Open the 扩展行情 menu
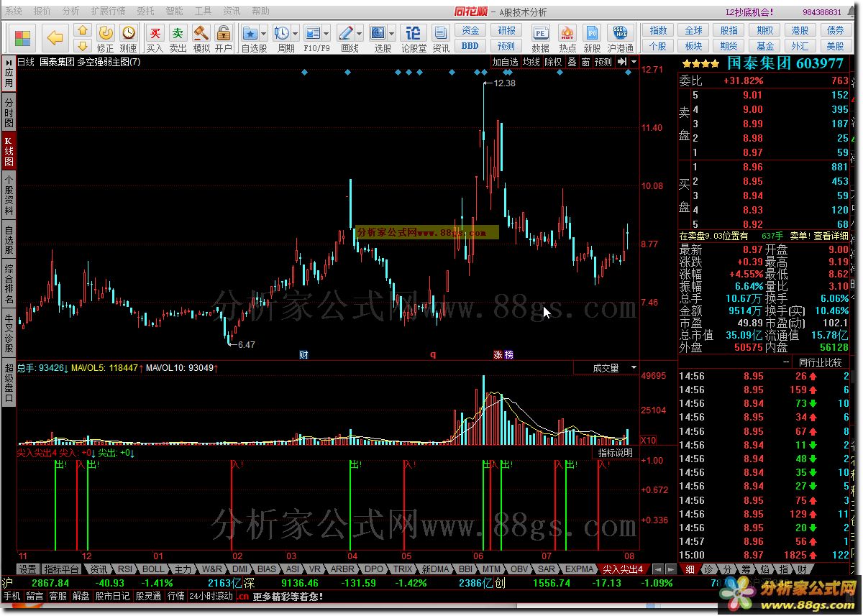863x616 pixels. click(x=108, y=12)
